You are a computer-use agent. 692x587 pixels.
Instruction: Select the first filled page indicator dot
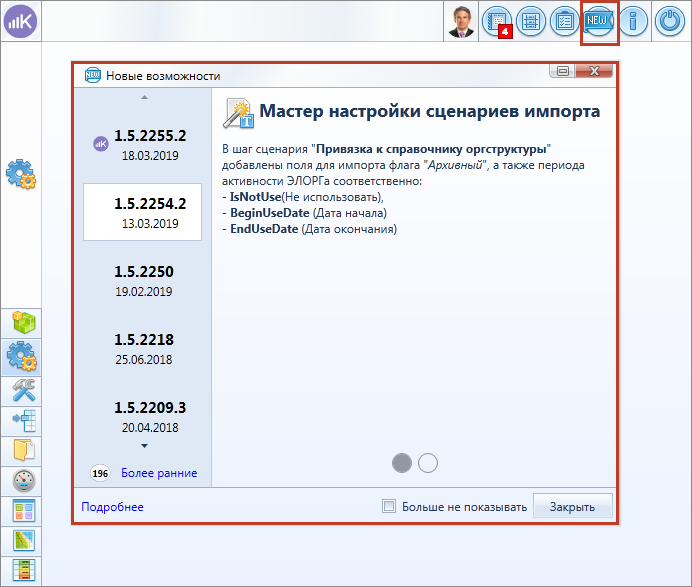[402, 463]
